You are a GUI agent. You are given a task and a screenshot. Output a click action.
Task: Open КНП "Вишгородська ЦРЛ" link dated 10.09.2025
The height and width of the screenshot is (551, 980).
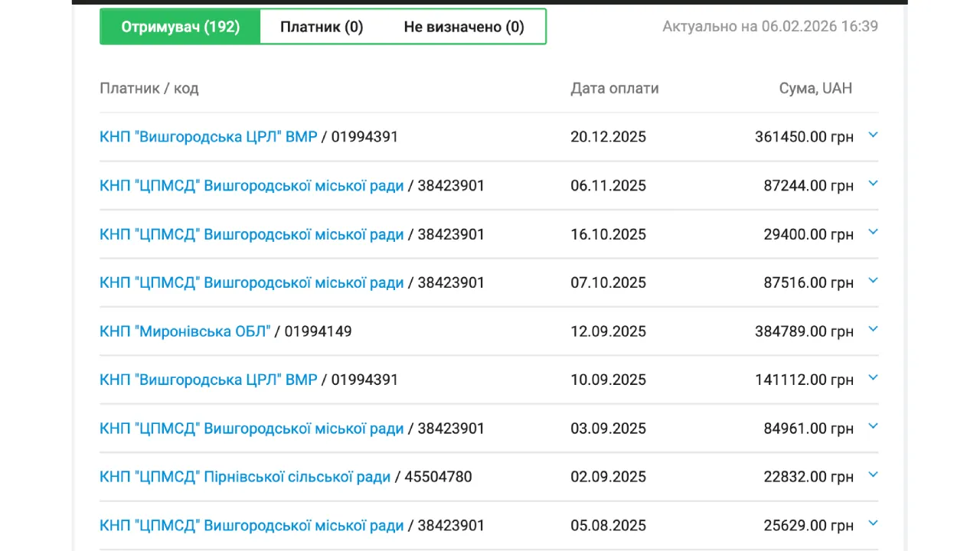208,380
